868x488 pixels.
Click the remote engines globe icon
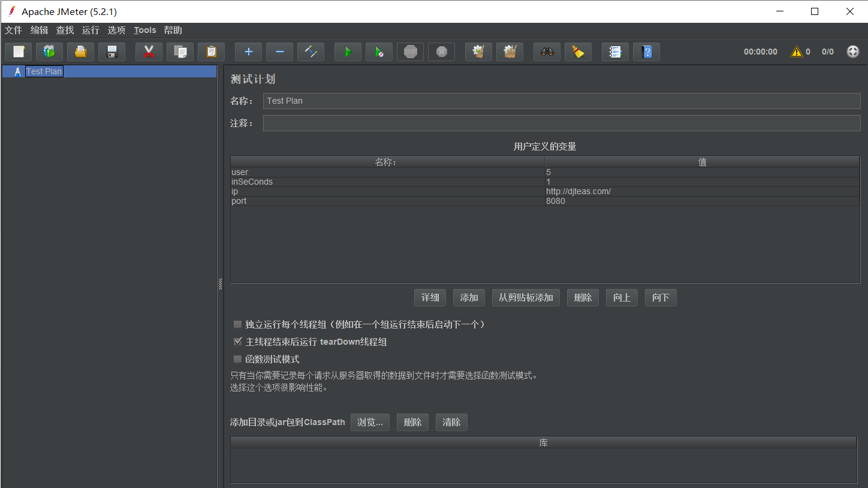click(x=852, y=52)
